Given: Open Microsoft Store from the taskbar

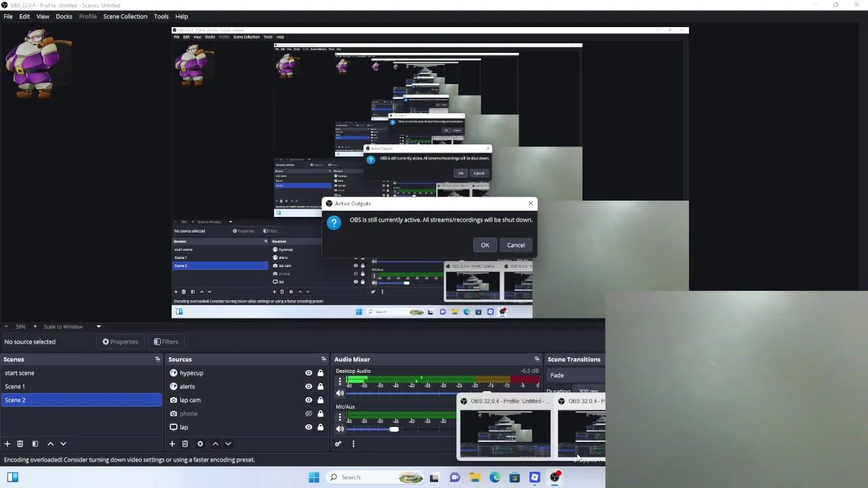Looking at the screenshot, I should (x=515, y=477).
